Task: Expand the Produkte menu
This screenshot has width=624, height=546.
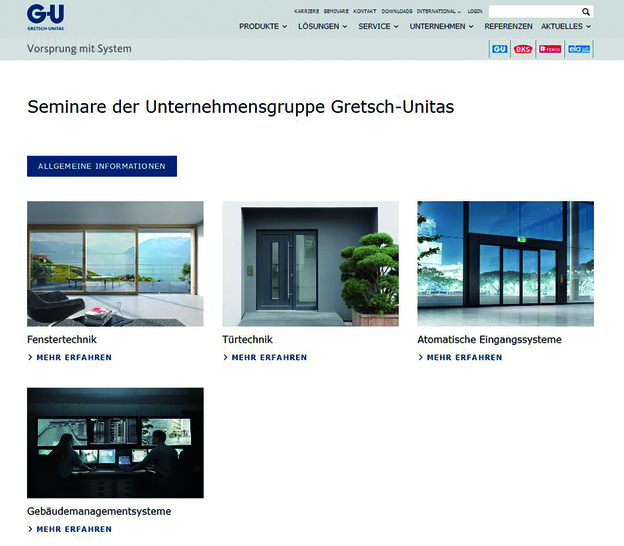Action: [264, 26]
